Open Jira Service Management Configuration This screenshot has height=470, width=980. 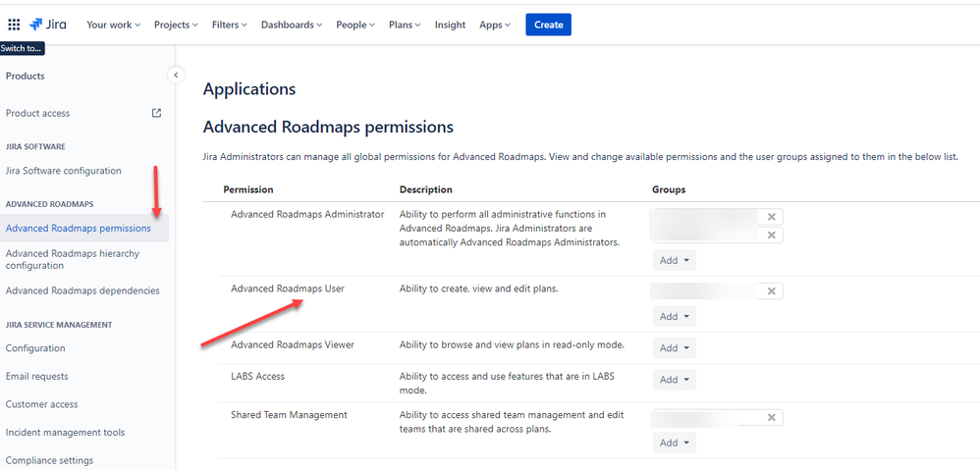pos(35,348)
